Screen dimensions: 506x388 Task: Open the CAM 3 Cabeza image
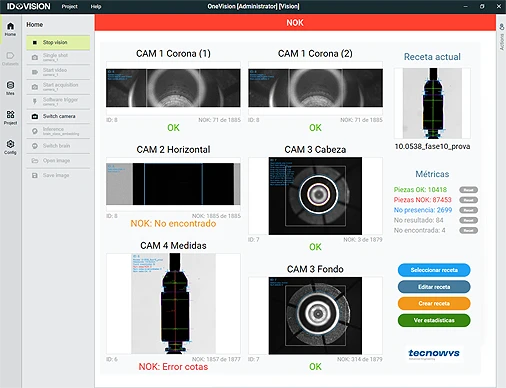click(315, 196)
